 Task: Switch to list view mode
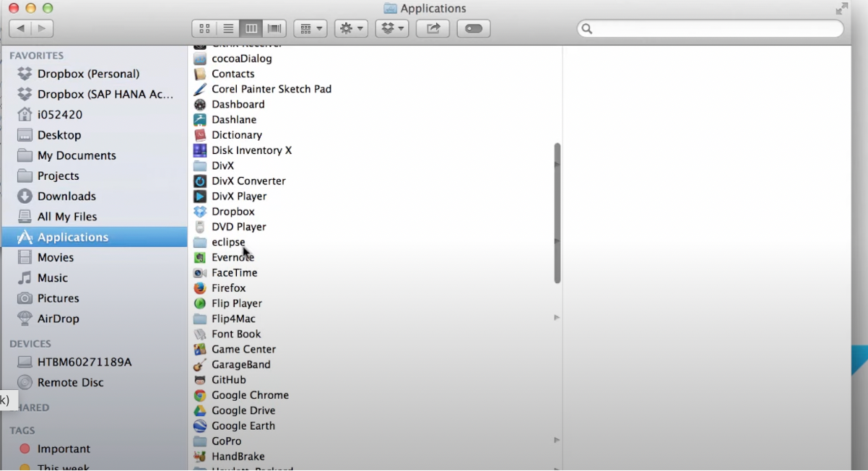point(228,29)
